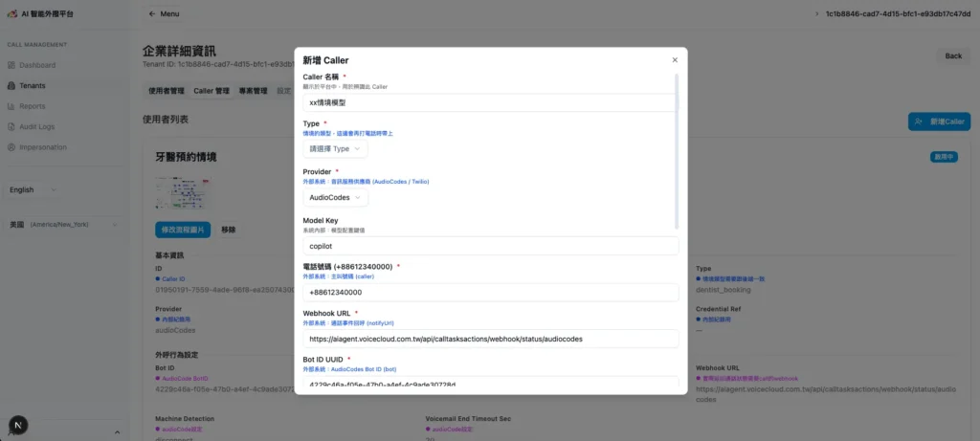Open Reports via its sidebar icon
Screen dimensions: 980x441
click(11, 106)
